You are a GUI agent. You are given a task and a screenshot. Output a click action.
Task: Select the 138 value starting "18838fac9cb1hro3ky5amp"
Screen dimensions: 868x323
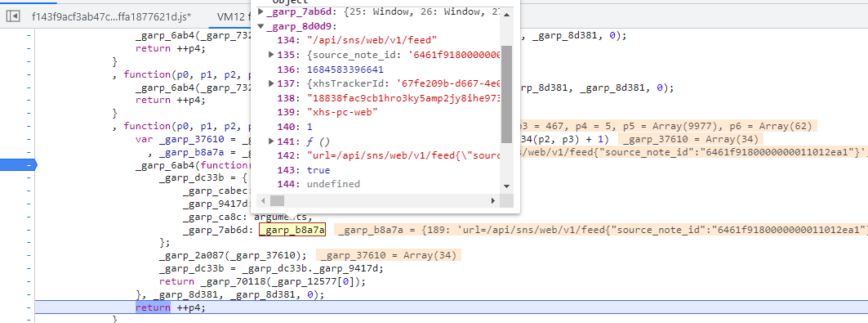[x=403, y=97]
